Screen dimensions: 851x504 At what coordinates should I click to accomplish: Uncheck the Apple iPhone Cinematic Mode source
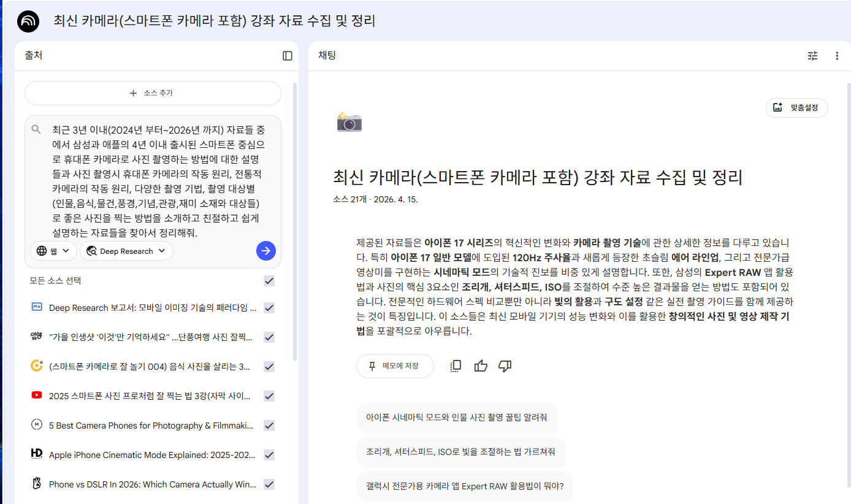tap(269, 455)
